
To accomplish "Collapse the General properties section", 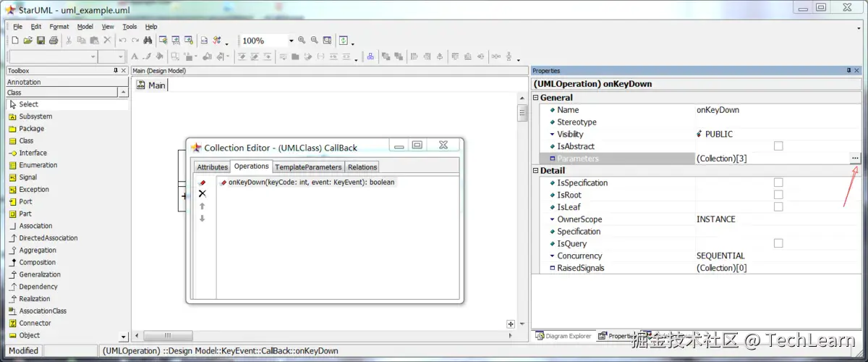I will tap(536, 98).
